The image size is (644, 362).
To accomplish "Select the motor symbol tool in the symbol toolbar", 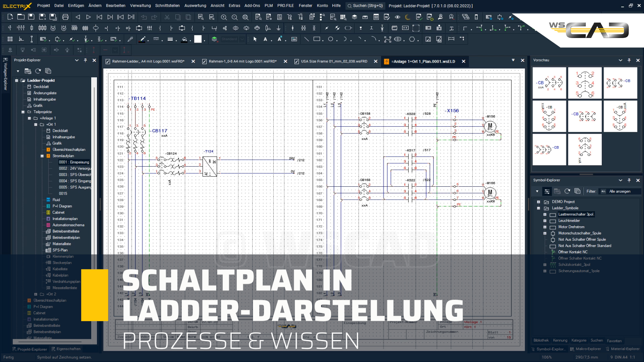I will pos(53,28).
